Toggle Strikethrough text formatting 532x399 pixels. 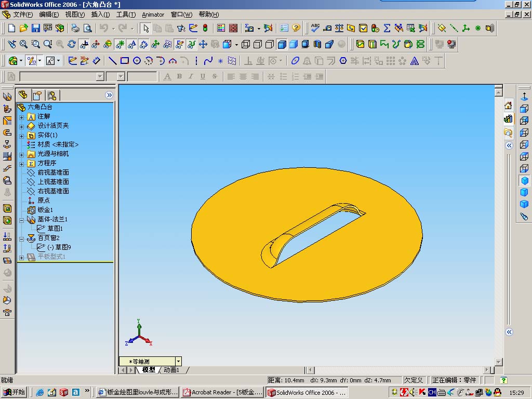click(x=215, y=76)
